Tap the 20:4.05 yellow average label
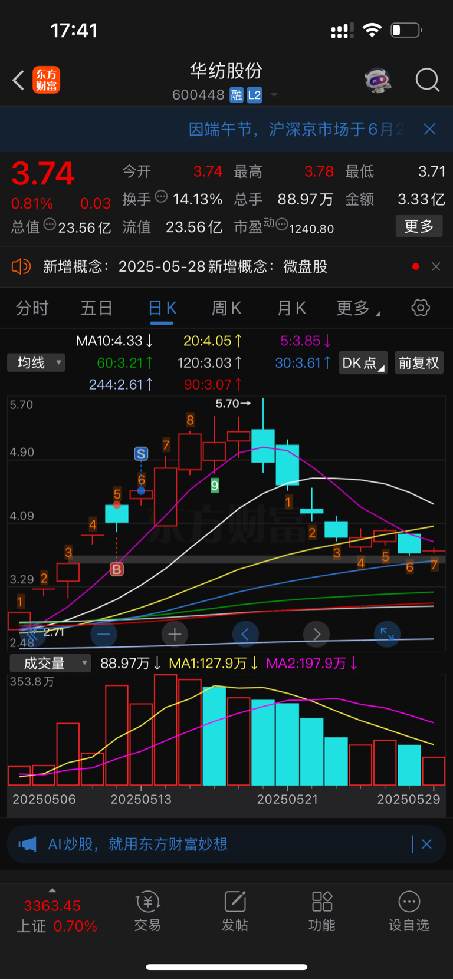This screenshot has height=980, width=453. point(212,341)
